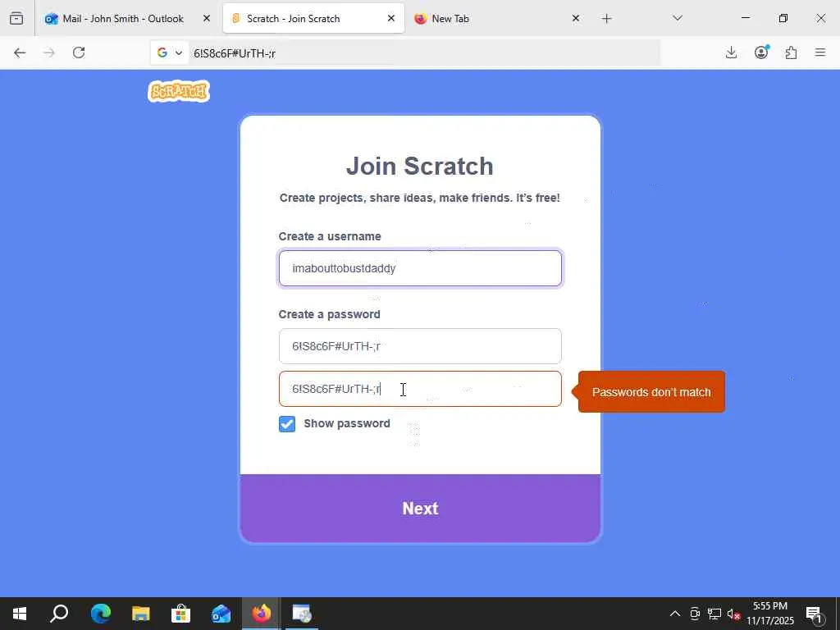Click the Create a password label

(329, 314)
